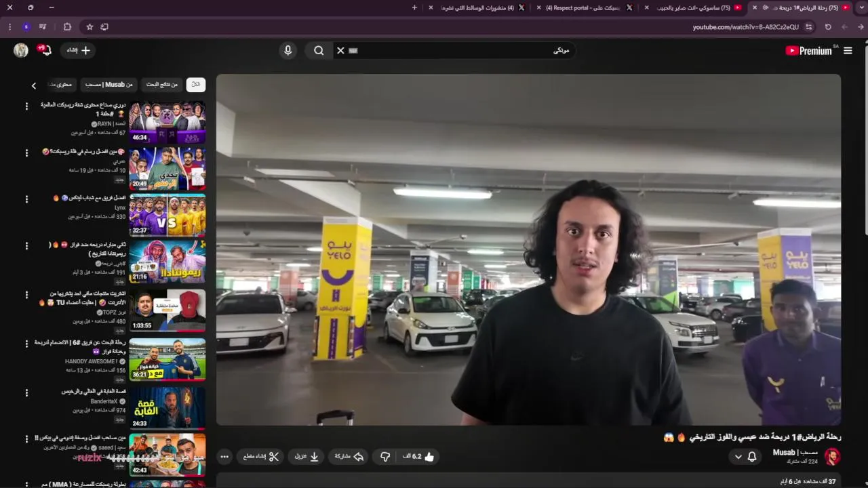Switch to the 'Respect portal' X browser tab
Viewport: 868px width, 488px height.
(585, 7)
